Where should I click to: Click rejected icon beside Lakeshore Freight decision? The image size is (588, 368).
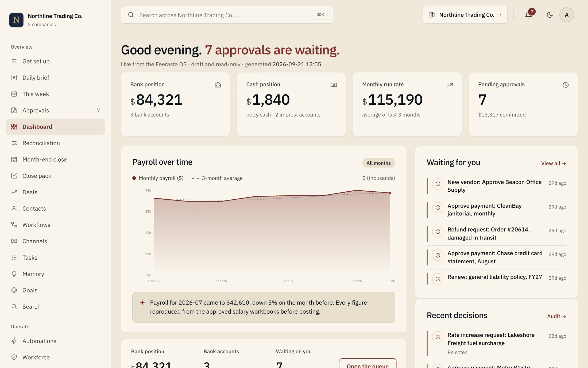coord(438,337)
